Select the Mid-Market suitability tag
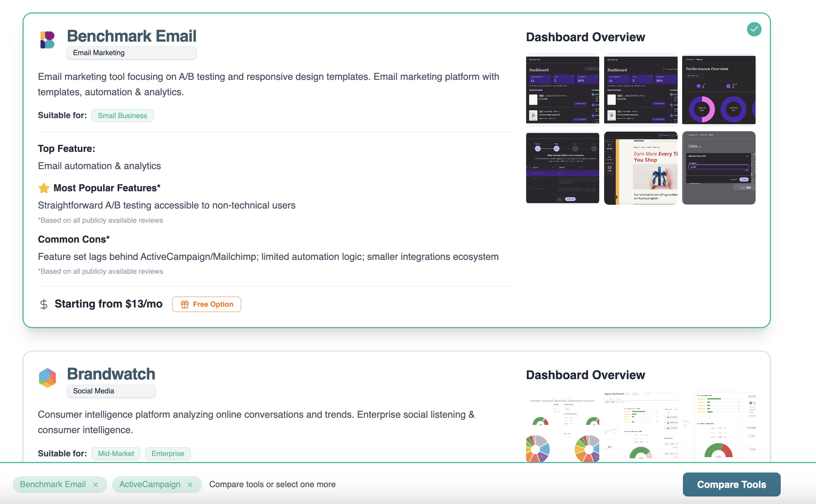Image resolution: width=816 pixels, height=504 pixels. point(115,453)
